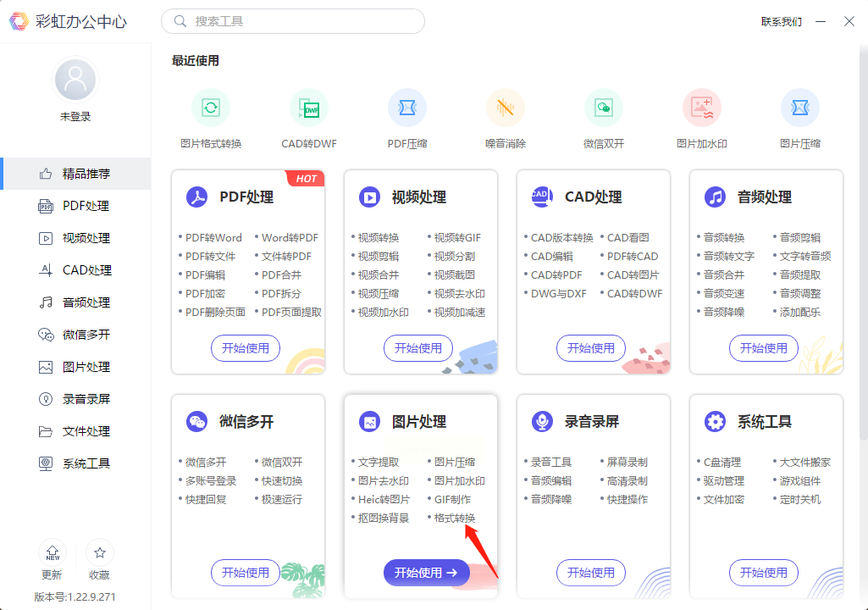The image size is (868, 610).
Task: Open 视频去水印 tool
Action: click(460, 294)
